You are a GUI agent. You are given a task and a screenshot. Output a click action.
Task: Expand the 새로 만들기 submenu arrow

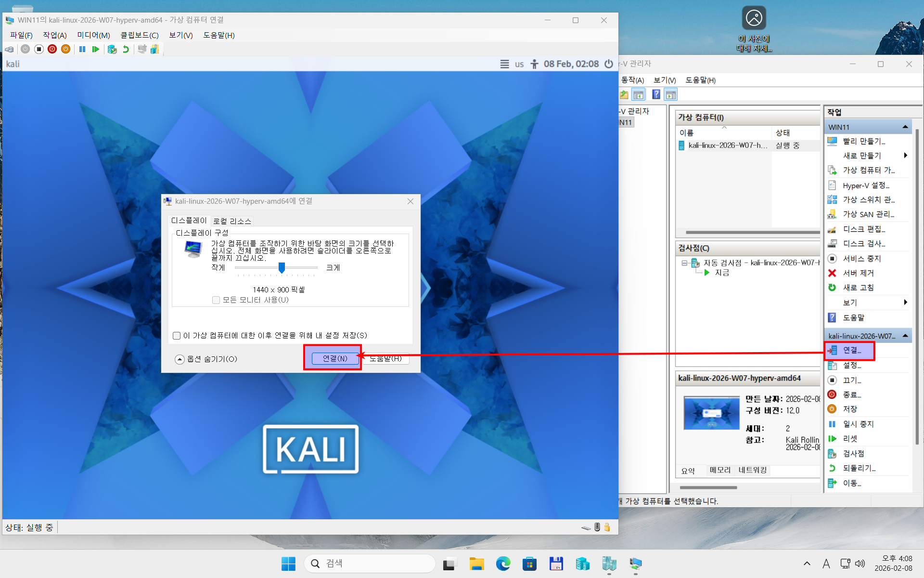(905, 156)
